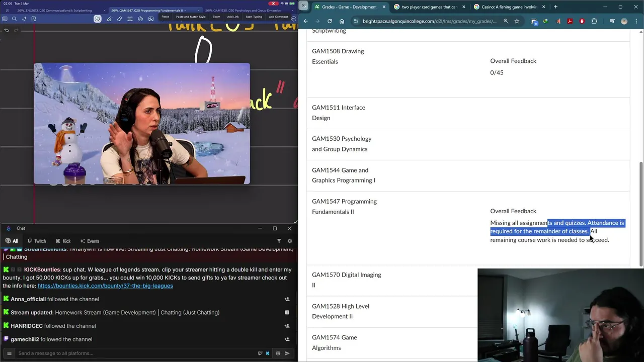This screenshot has height=362, width=644.
Task: Click GAM1574 Game Algorithms grade item
Action: [335, 342]
